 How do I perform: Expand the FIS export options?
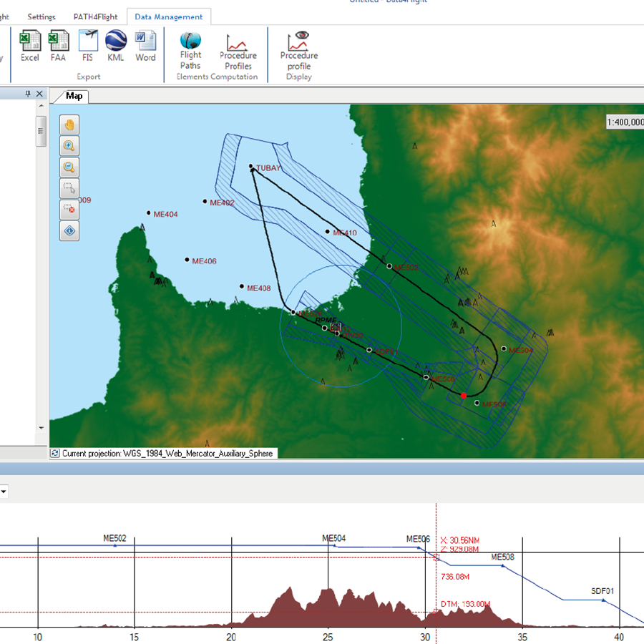[x=87, y=44]
